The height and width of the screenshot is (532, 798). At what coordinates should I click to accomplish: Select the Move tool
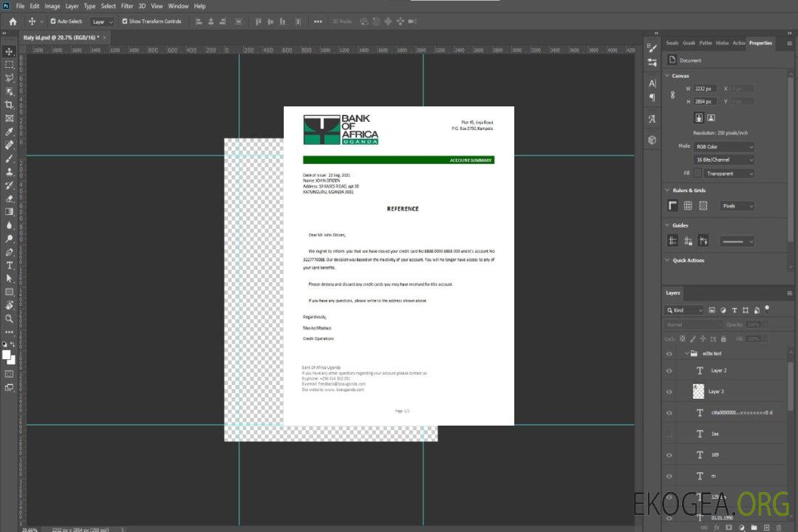click(x=10, y=51)
